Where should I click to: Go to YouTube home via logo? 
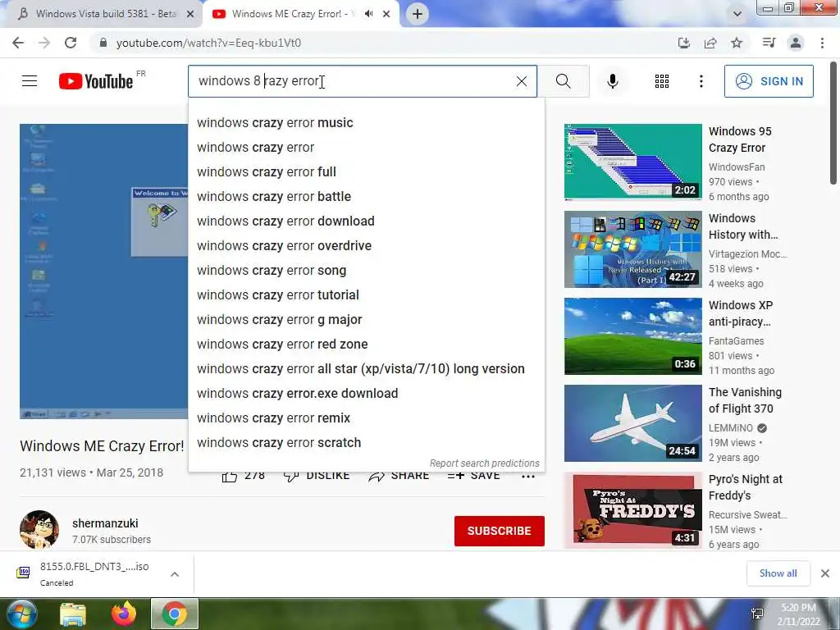(96, 81)
